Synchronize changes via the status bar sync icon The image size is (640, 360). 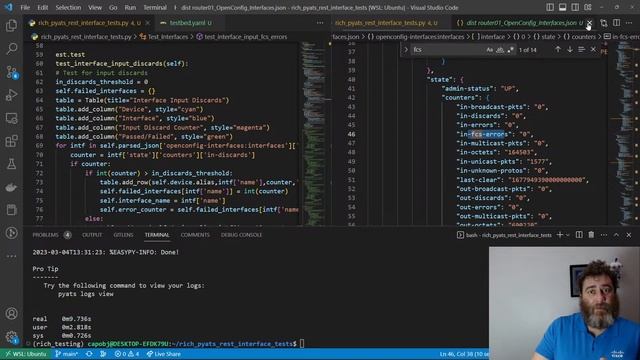[89, 354]
